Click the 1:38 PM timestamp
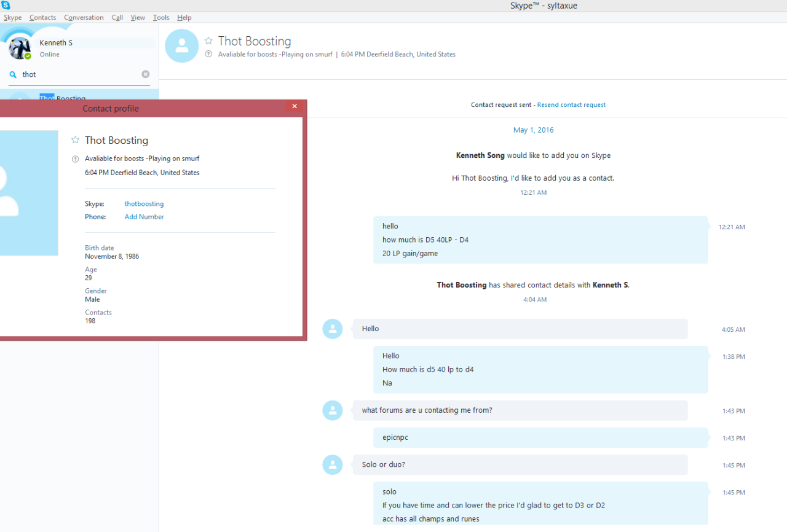Viewport: 787px width, 532px height. 734,357
